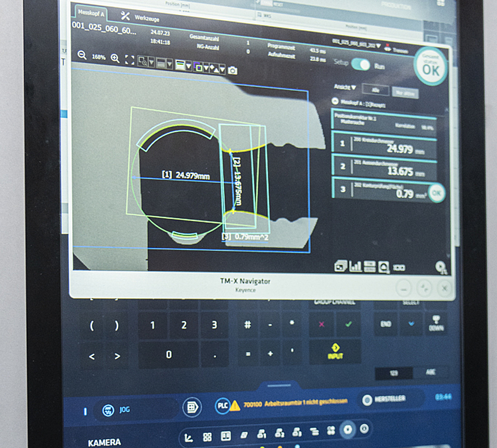Tap the close parenthesis keypad key

[117, 325]
